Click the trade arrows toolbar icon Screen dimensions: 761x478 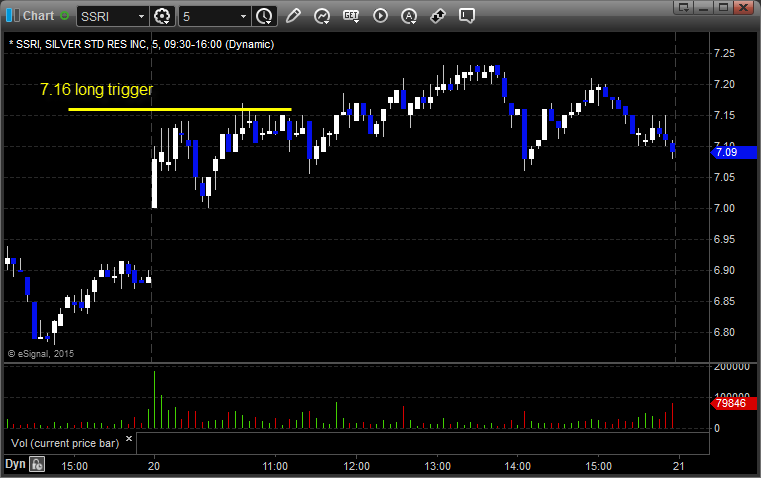click(x=438, y=16)
